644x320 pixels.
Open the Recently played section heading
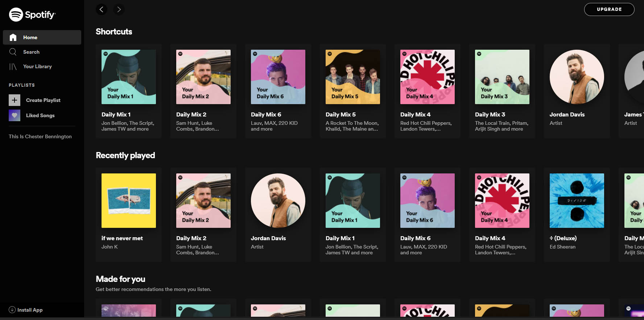(x=125, y=155)
